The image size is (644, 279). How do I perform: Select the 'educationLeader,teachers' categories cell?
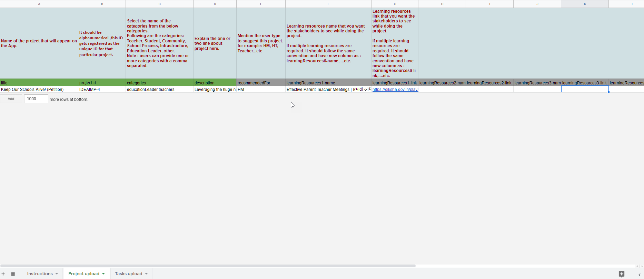click(159, 90)
